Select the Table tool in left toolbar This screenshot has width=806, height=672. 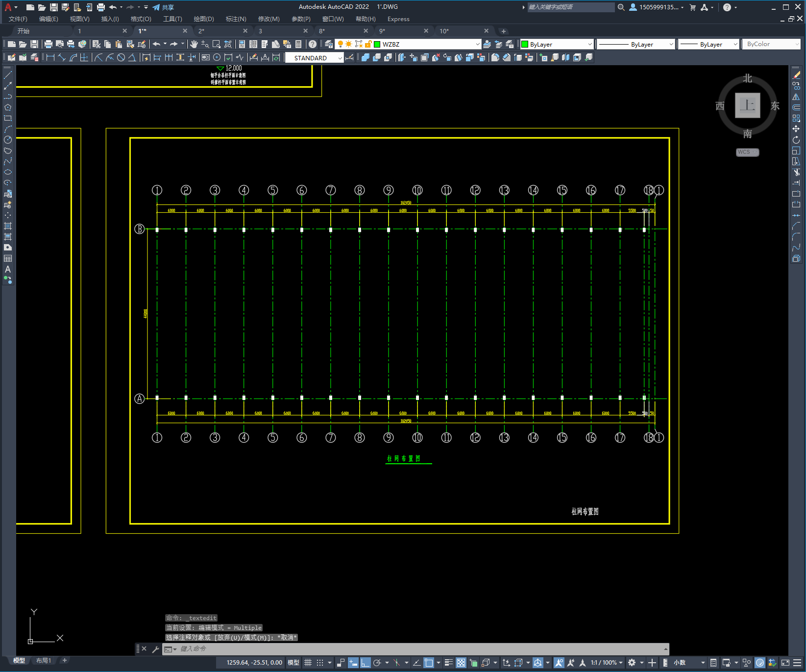(8, 258)
